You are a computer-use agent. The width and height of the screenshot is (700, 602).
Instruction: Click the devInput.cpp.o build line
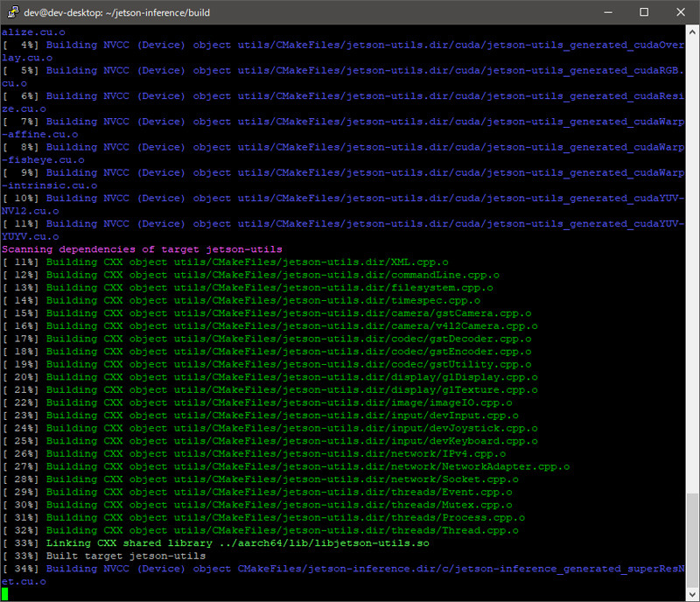coord(260,416)
